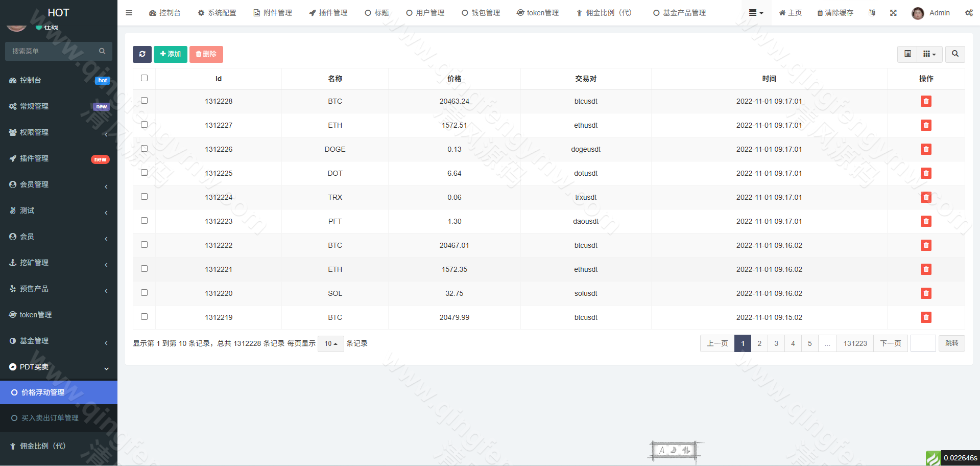Screen dimensions: 980x466
Task: Delete row 1312221 with its trash icon
Action: pyautogui.click(x=926, y=269)
